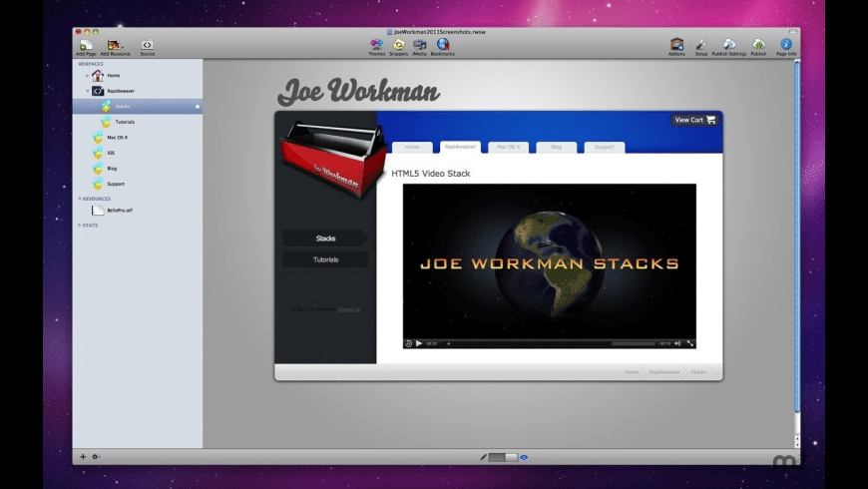The image size is (868, 489).
Task: Click the Joe Workman toolbox logo
Action: click(332, 161)
